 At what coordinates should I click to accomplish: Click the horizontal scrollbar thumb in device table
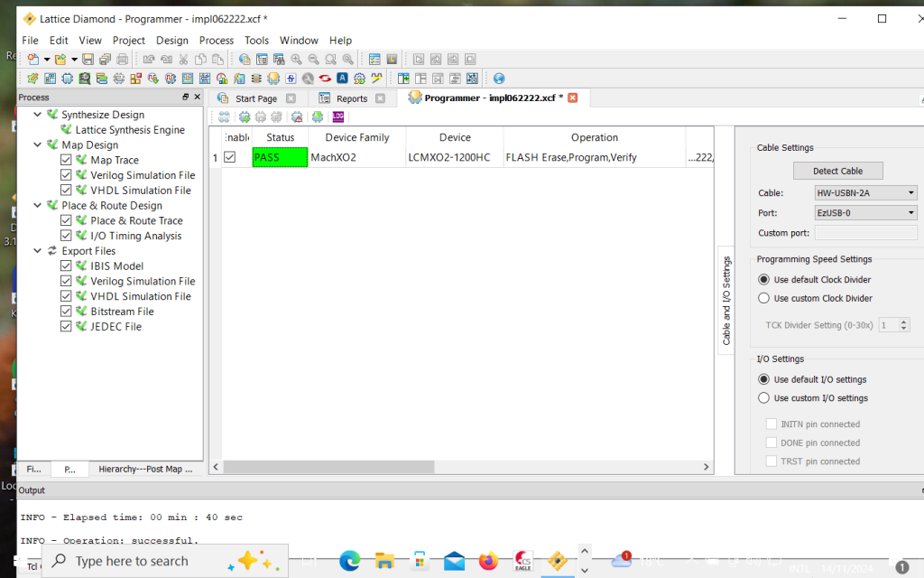click(328, 467)
